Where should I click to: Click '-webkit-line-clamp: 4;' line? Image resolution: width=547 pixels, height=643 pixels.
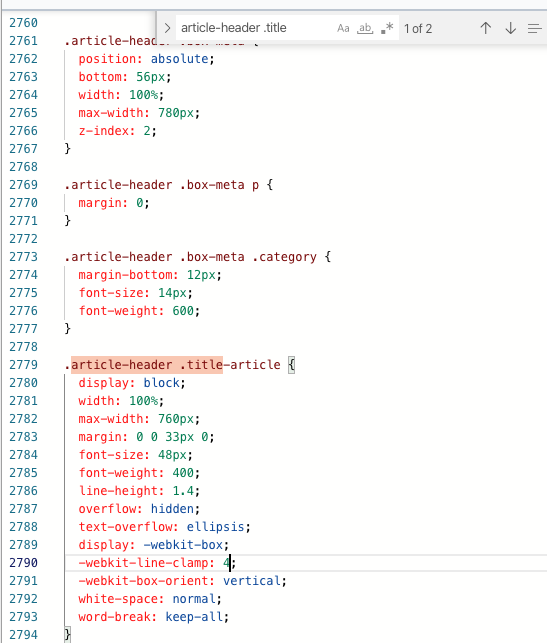point(157,563)
